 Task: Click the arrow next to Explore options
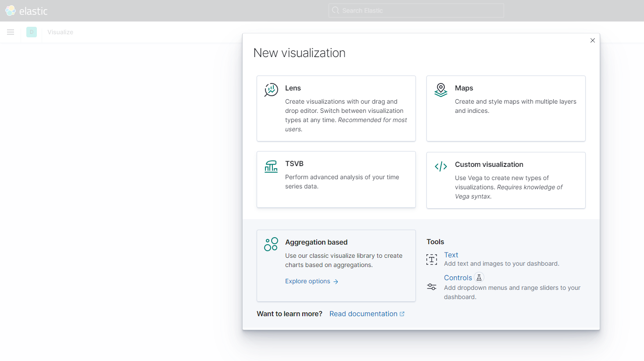pos(336,282)
